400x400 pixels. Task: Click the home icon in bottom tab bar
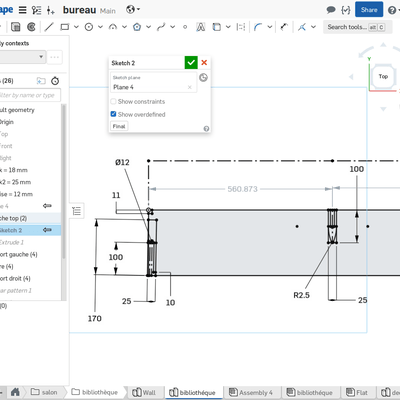click(15, 392)
